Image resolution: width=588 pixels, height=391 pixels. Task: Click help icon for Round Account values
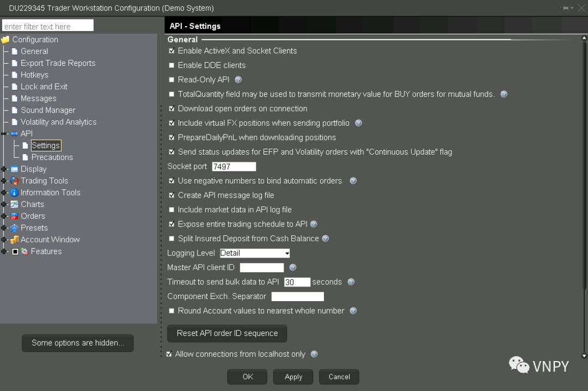353,311
